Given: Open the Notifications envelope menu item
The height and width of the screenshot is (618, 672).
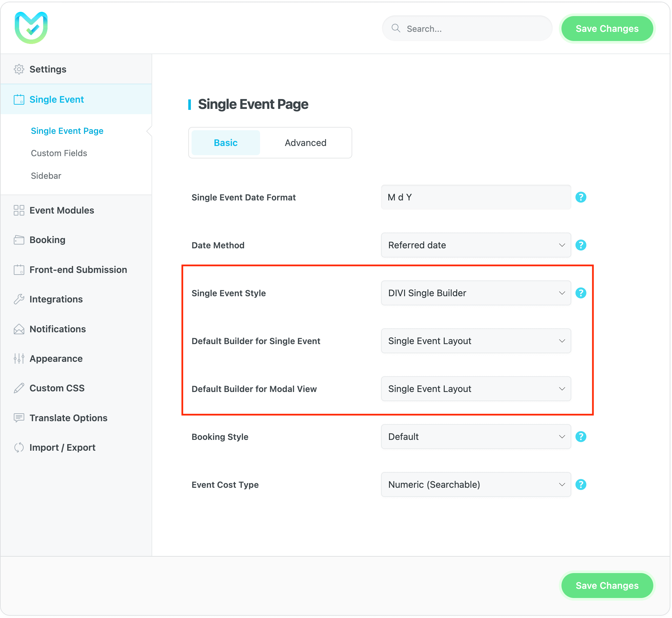Looking at the screenshot, I should pos(57,329).
